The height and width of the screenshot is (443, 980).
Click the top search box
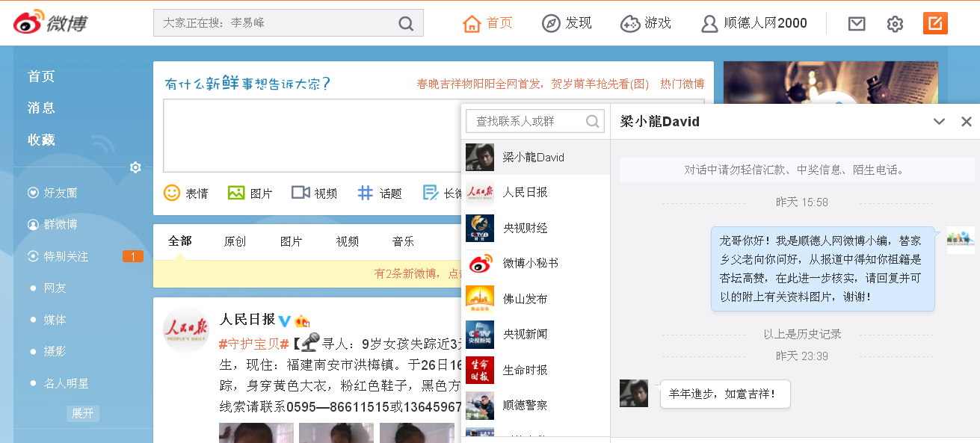(x=288, y=23)
